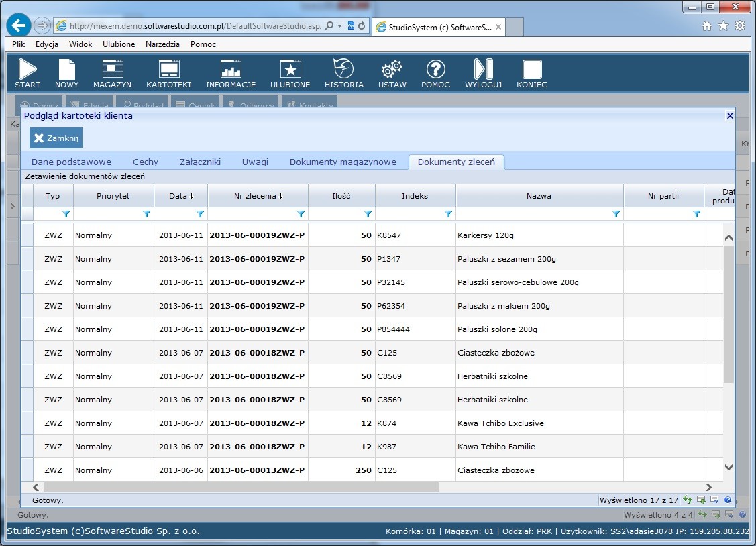Log out with the WYLOGUJ icon
Screen dimensions: 756x546
(483, 69)
